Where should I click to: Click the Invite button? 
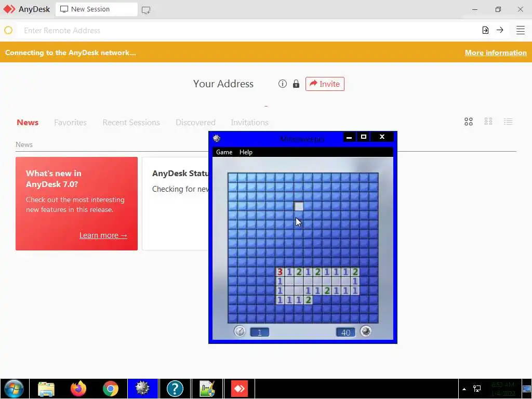[x=325, y=84]
